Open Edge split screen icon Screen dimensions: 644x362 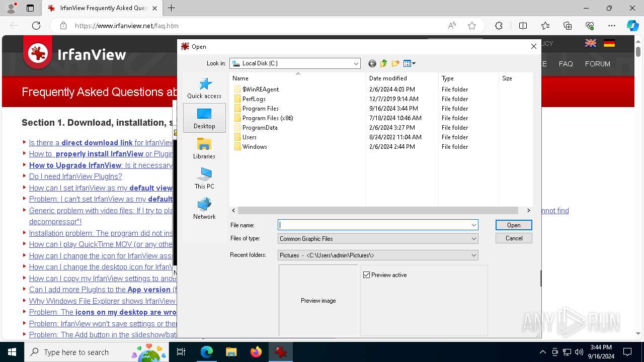(x=523, y=26)
